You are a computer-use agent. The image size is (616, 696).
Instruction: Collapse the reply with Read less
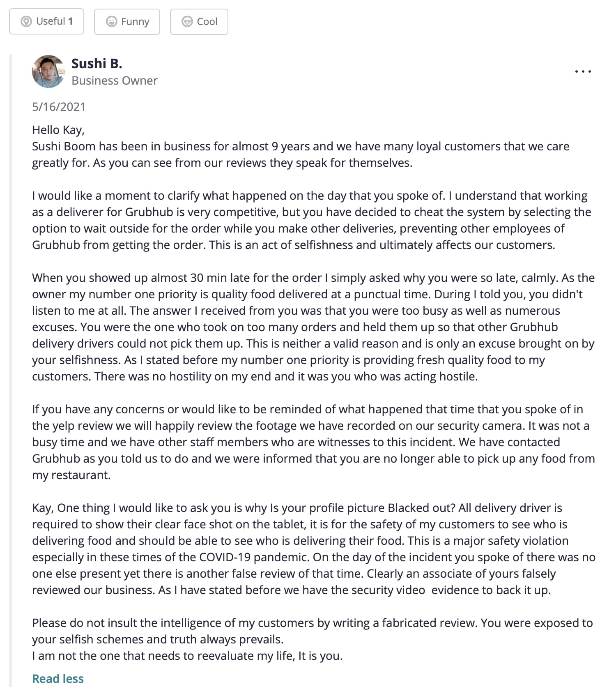[58, 679]
